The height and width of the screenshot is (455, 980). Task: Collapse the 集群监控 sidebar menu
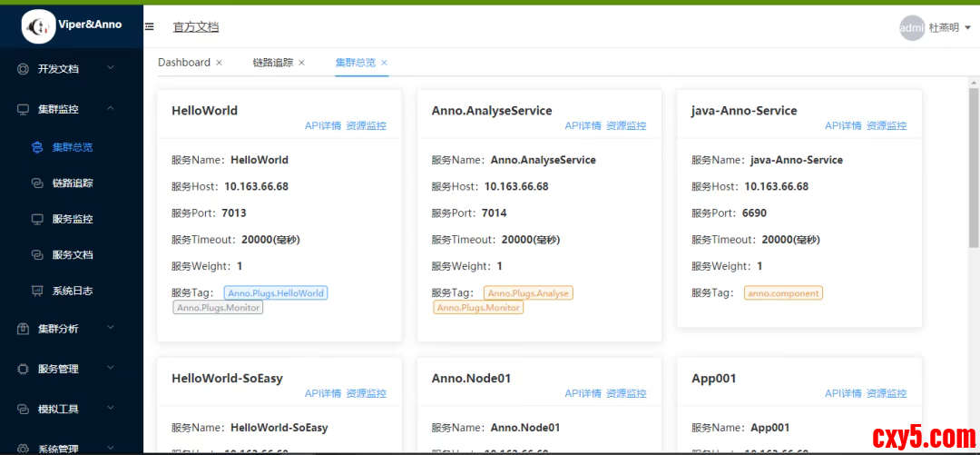click(x=111, y=109)
